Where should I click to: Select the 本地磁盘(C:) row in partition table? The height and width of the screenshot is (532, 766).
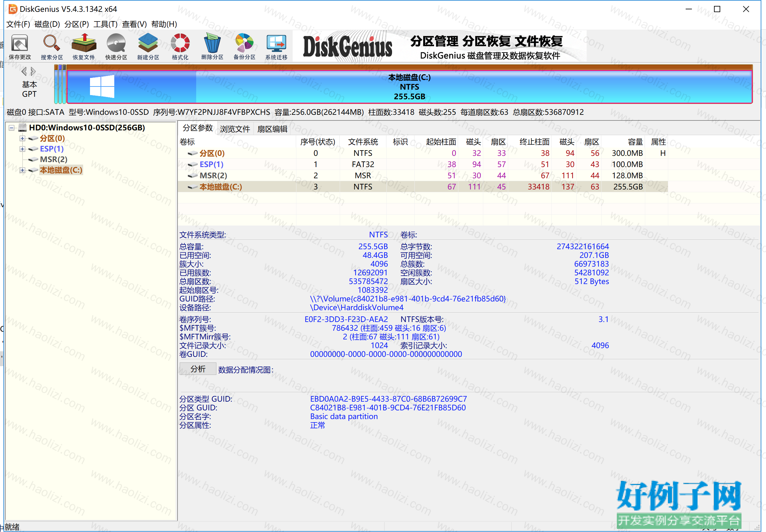click(x=423, y=187)
